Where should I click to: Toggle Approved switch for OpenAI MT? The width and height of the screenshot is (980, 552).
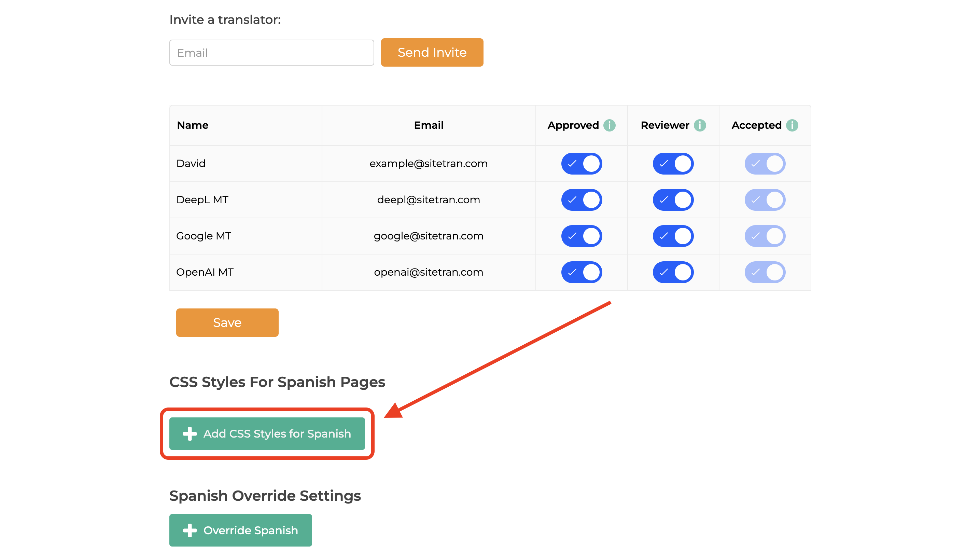click(581, 272)
